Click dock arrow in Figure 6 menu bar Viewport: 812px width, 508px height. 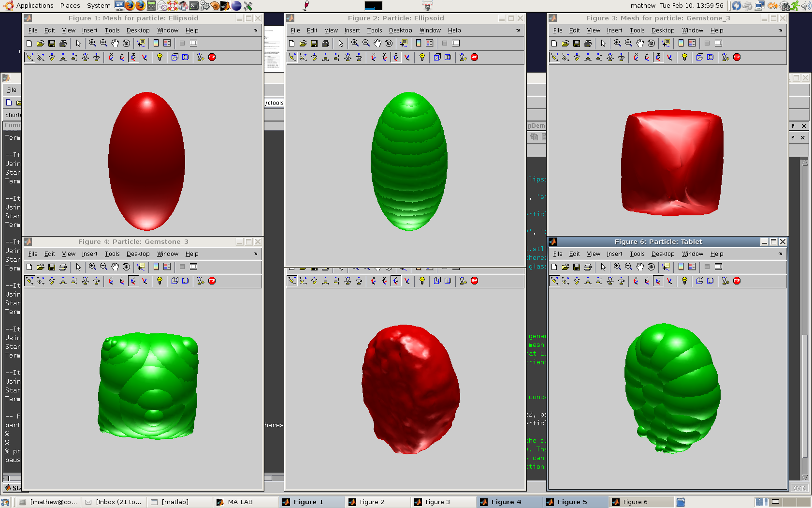click(x=781, y=254)
